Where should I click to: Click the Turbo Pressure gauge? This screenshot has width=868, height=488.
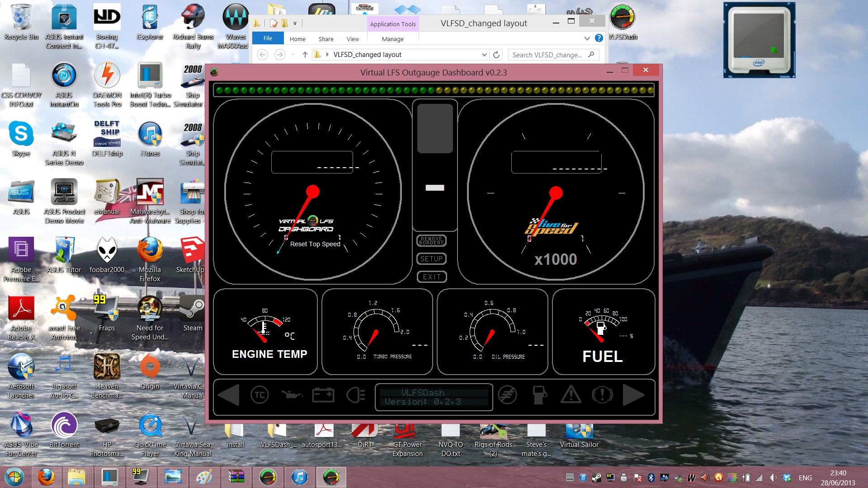coord(377,332)
